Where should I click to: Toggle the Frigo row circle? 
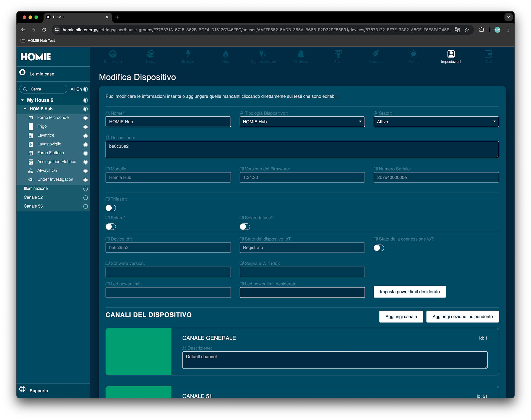[85, 127]
